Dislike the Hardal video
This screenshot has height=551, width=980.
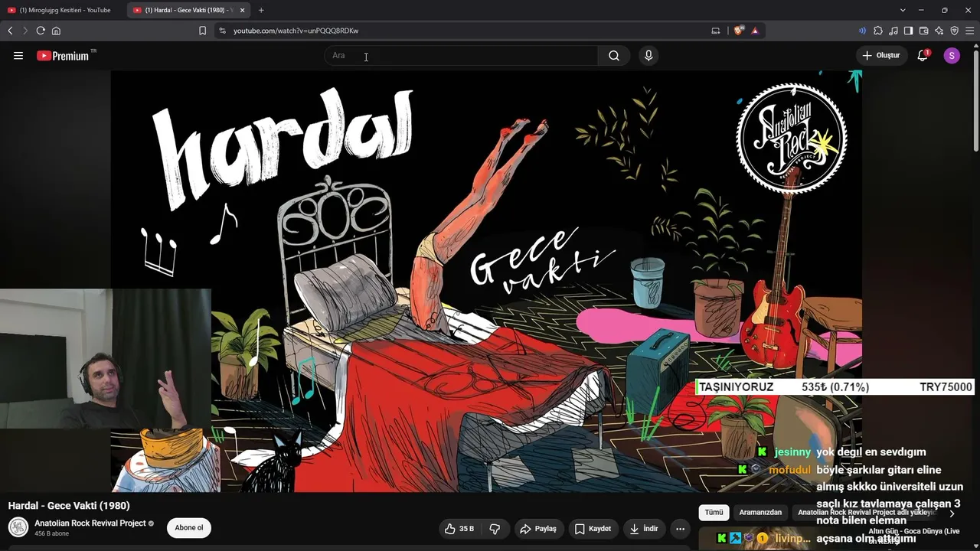(495, 528)
